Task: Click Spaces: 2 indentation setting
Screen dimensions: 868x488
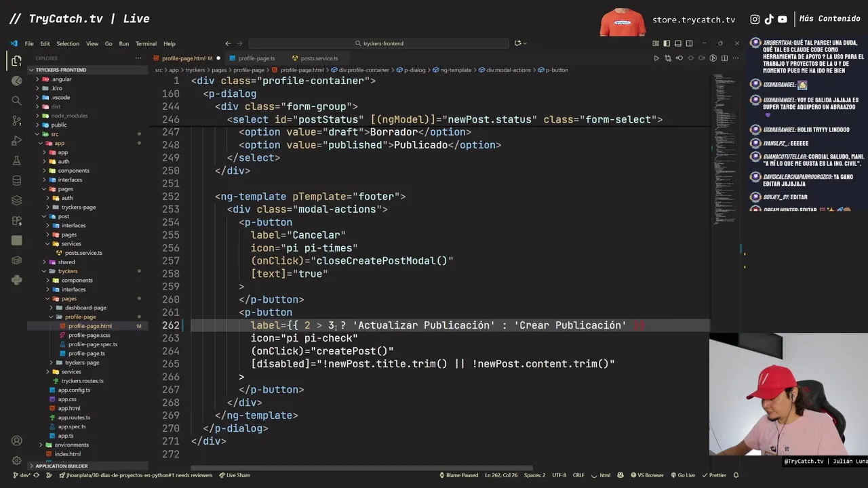Action: pos(534,475)
